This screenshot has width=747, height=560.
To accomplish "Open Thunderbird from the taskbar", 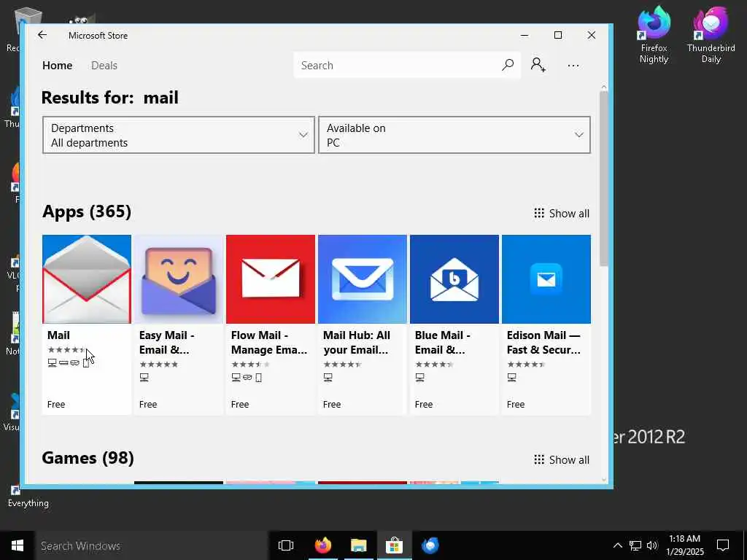I will tap(430, 545).
